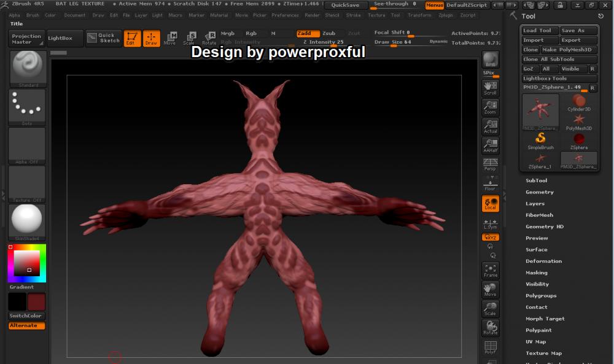The image size is (614, 364).
Task: Open the Dots stroke selector
Action: 27,106
